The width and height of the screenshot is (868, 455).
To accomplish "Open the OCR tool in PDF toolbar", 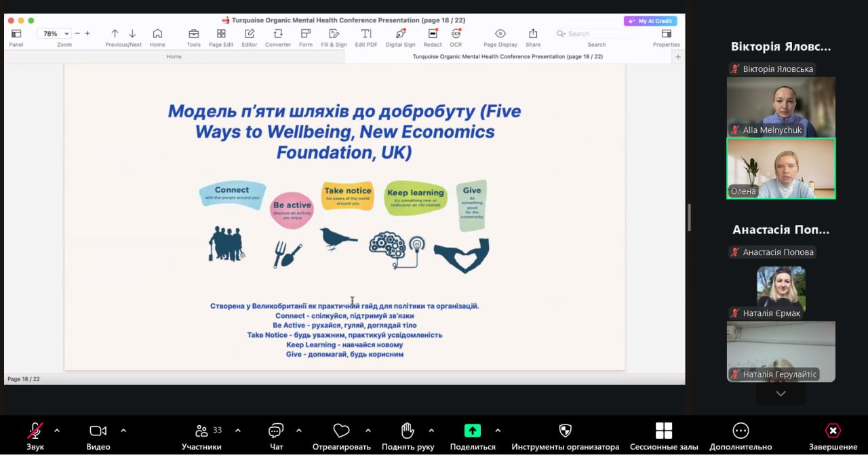I will (x=456, y=34).
